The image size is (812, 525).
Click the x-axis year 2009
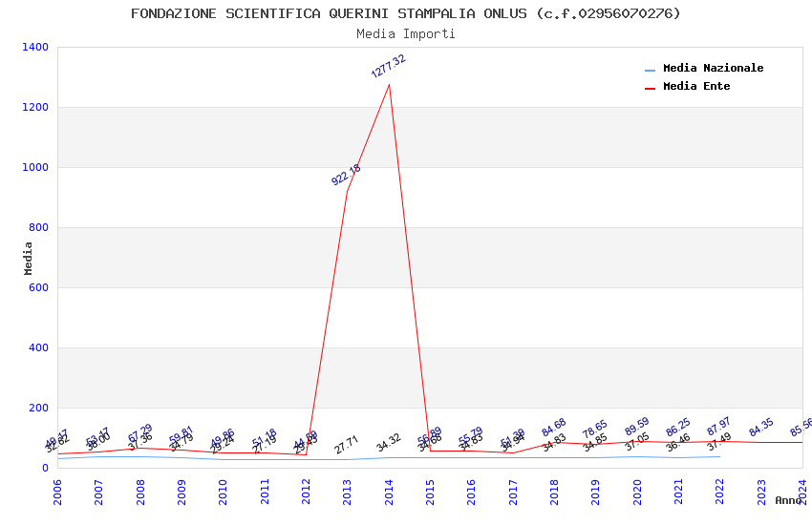click(182, 492)
